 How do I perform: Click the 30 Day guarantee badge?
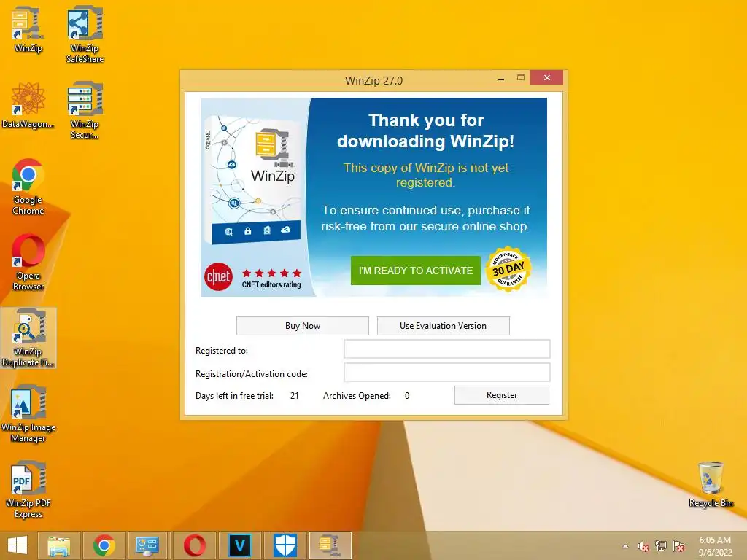click(508, 269)
